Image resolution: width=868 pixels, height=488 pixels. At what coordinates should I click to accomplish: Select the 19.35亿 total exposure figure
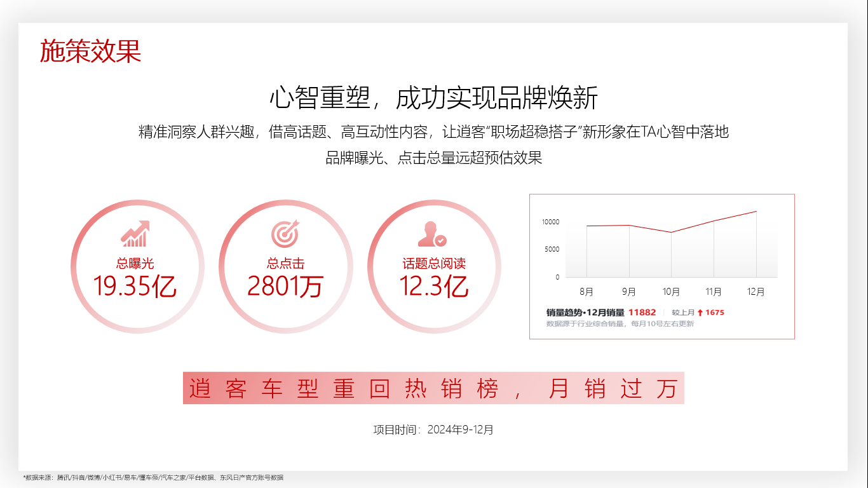[135, 287]
